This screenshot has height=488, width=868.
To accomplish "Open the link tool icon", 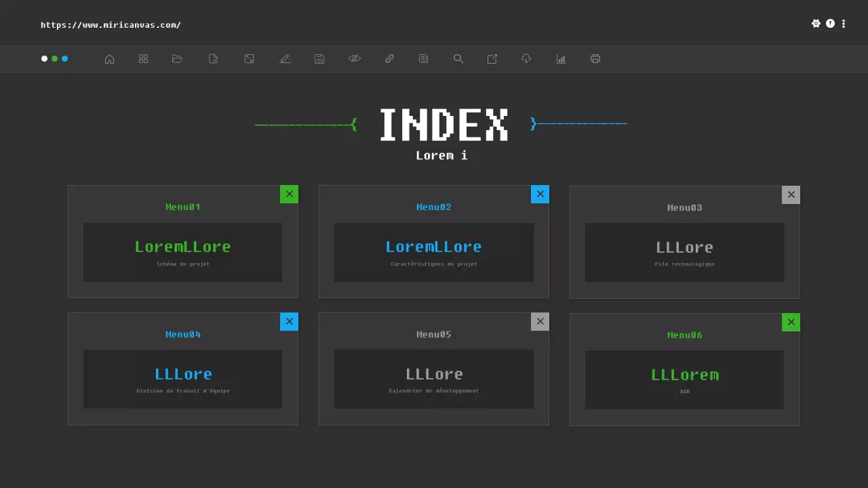I will tap(389, 58).
